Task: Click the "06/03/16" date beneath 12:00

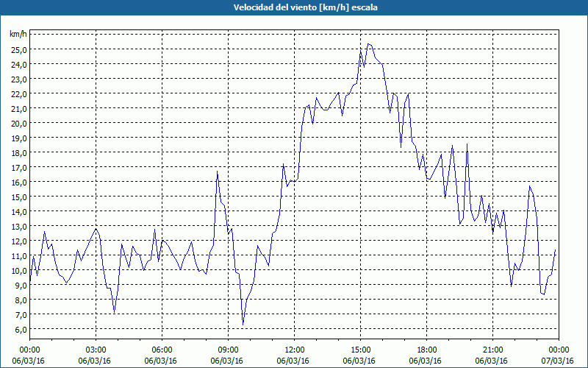Action: (x=293, y=361)
